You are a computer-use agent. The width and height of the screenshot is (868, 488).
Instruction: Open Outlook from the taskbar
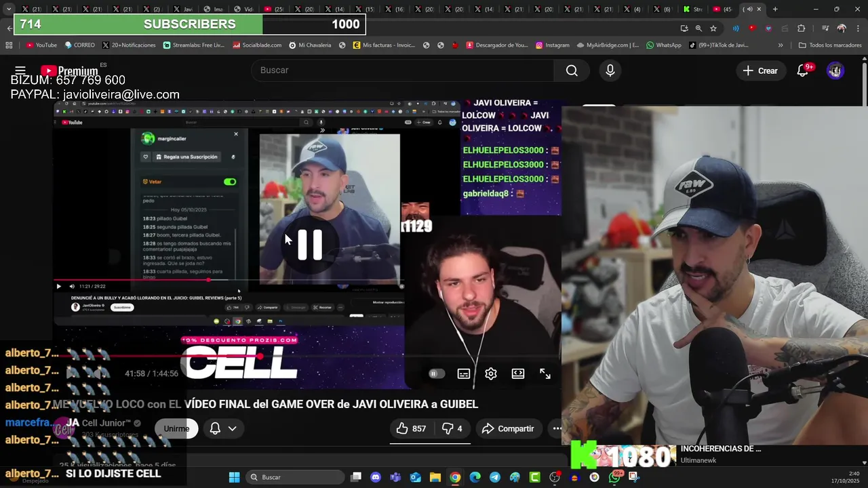click(x=415, y=477)
